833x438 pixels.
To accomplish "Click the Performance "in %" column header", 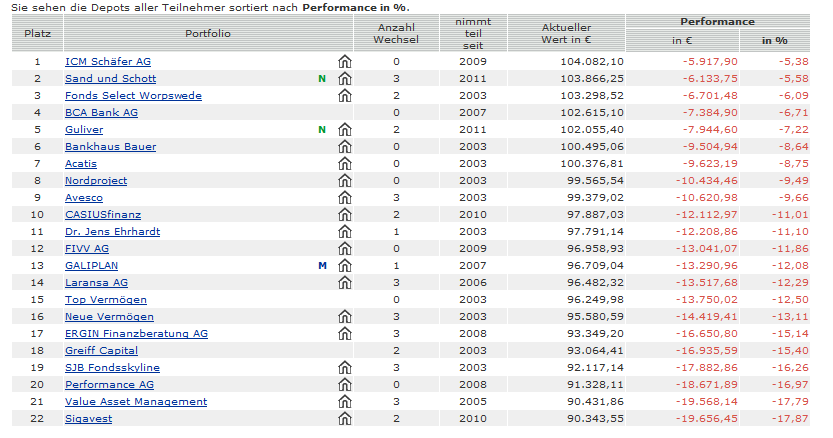I will 775,40.
